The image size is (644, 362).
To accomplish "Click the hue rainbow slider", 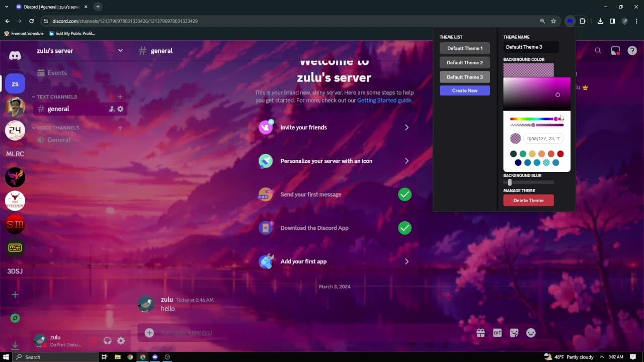I will (537, 119).
